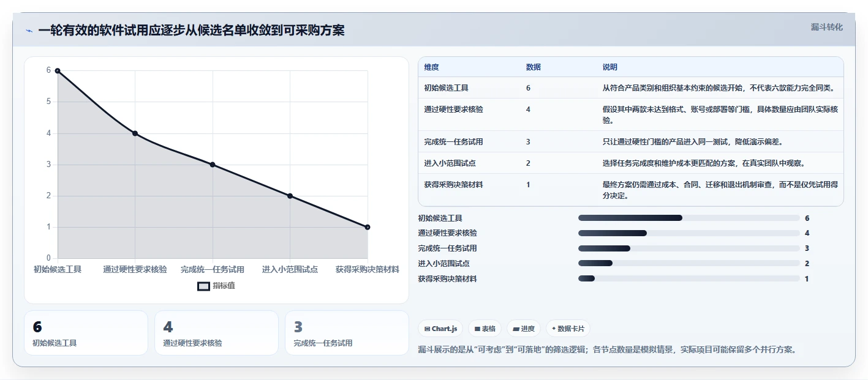Click the 漏斗转化 tag in the header
Image resolution: width=868 pixels, height=380 pixels.
click(x=826, y=28)
